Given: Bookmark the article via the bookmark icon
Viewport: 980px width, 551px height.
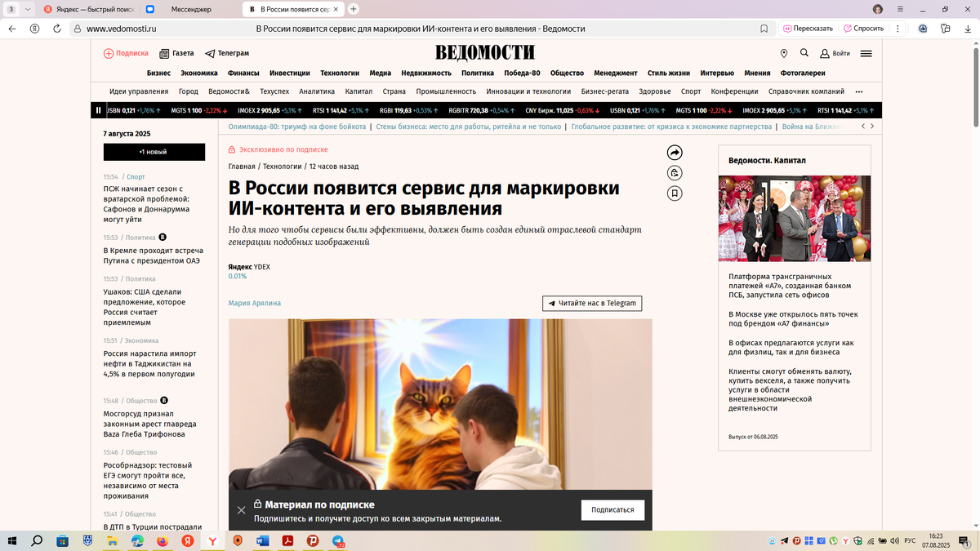Looking at the screenshot, I should (x=673, y=193).
